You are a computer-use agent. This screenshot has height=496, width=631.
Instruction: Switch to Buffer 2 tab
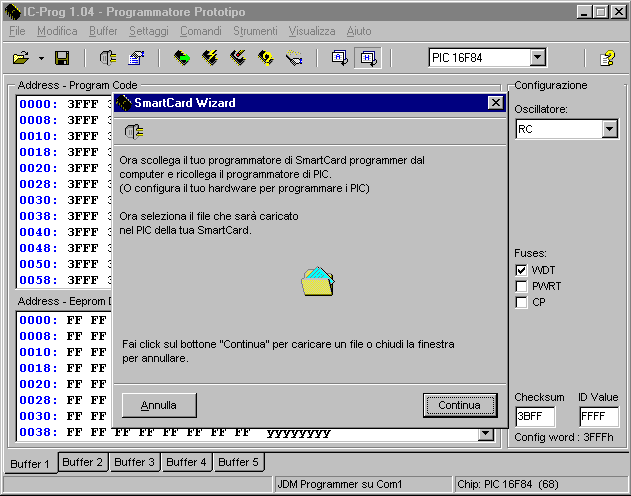point(83,462)
